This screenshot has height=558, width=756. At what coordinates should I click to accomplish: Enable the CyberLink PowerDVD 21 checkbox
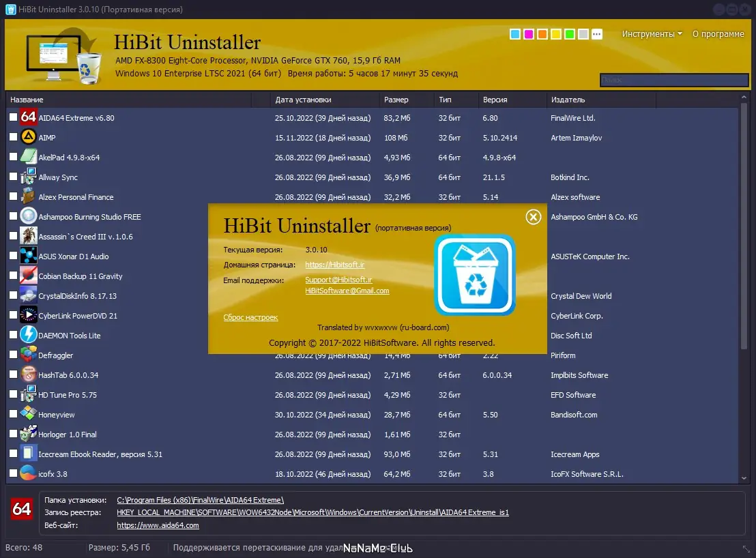(x=13, y=314)
